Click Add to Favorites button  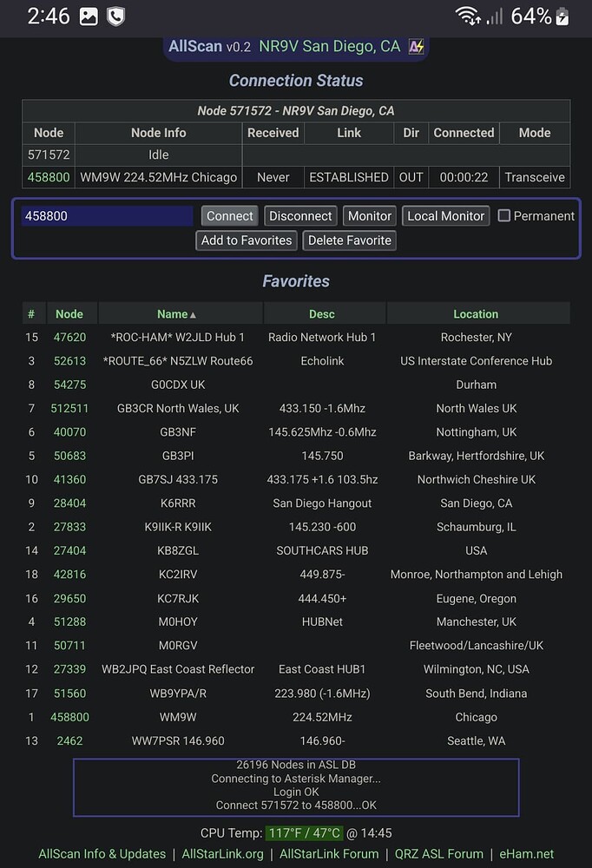[247, 240]
